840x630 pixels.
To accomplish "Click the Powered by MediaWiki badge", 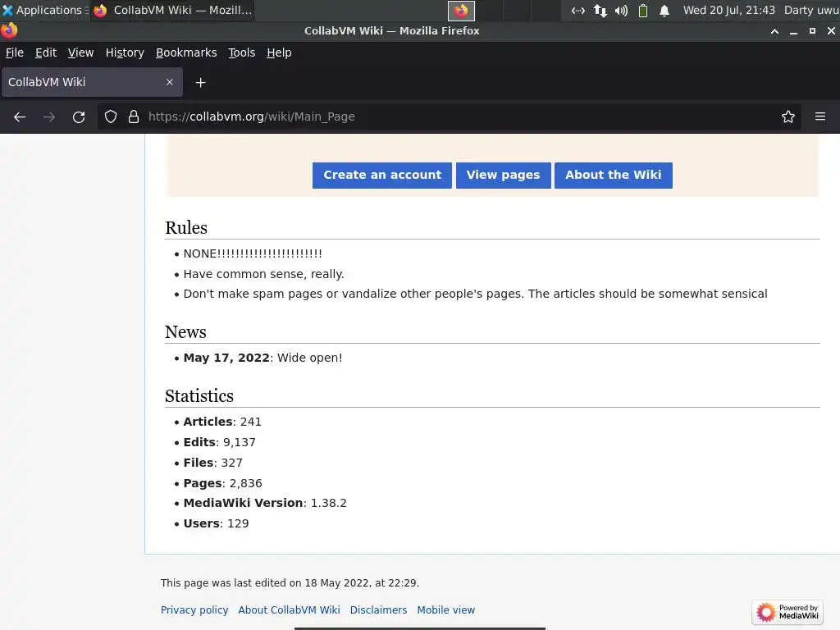I will pos(787,612).
